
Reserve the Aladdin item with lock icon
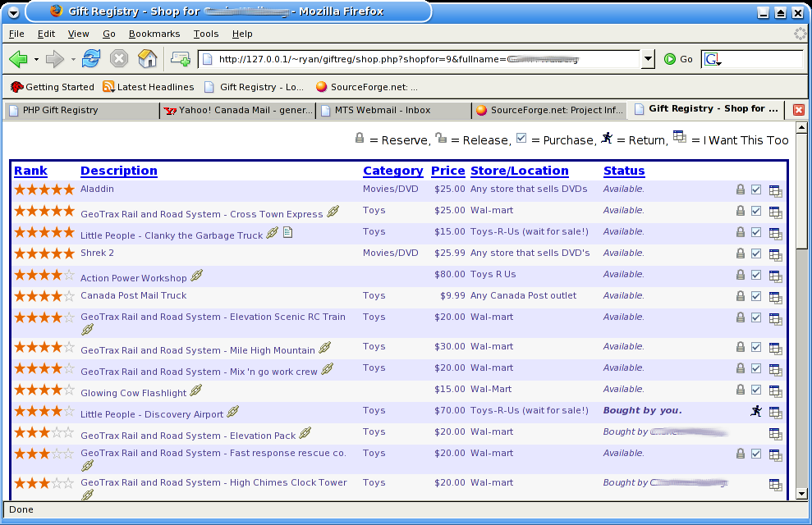point(741,189)
